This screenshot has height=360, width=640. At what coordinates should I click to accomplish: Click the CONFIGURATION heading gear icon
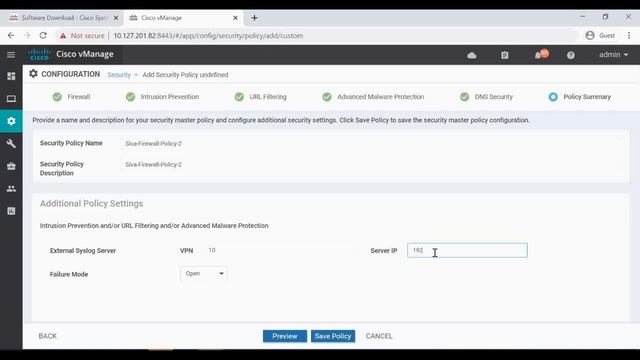(x=33, y=74)
